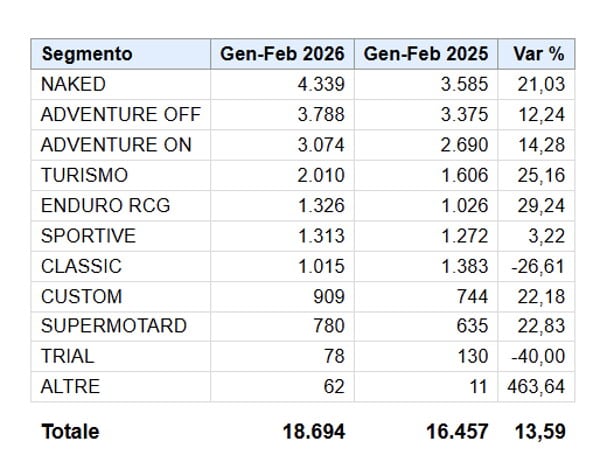Click the 4.339 NAKED 2026 value
This screenshot has height=472, width=606.
pyautogui.click(x=320, y=84)
